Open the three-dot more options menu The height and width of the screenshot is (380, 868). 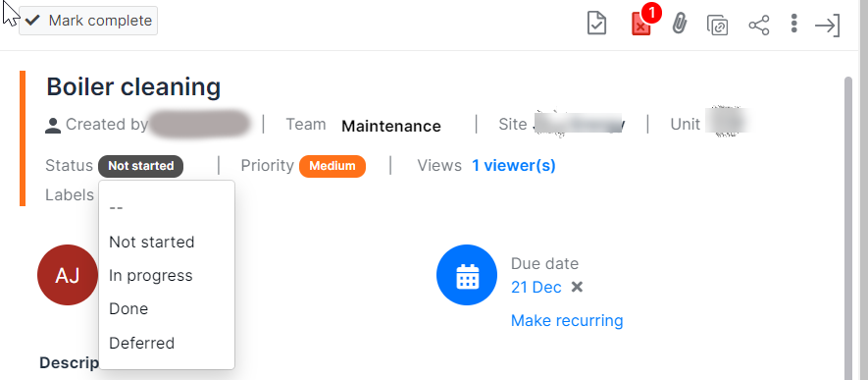click(794, 24)
